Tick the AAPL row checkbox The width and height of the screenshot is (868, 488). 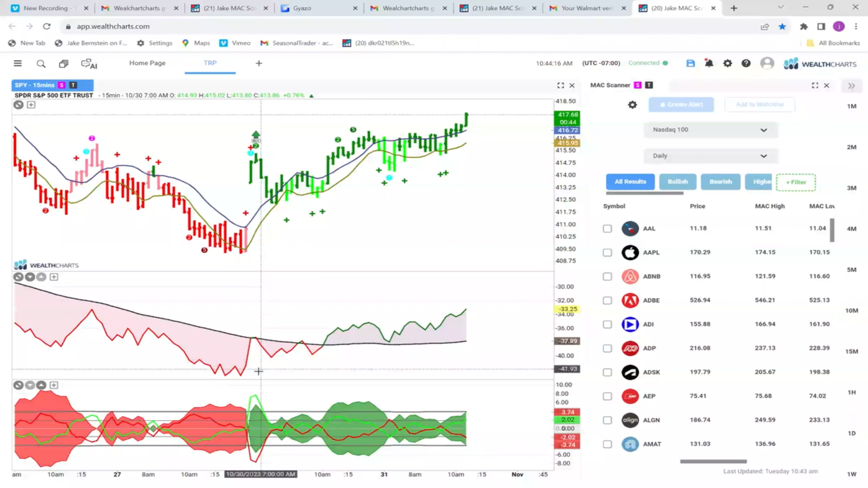click(607, 253)
